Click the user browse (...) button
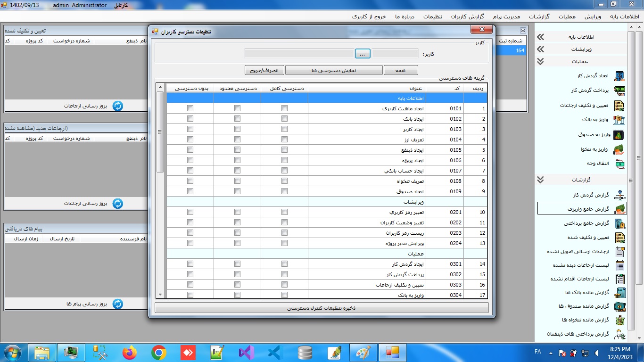This screenshot has height=362, width=644. tap(362, 54)
